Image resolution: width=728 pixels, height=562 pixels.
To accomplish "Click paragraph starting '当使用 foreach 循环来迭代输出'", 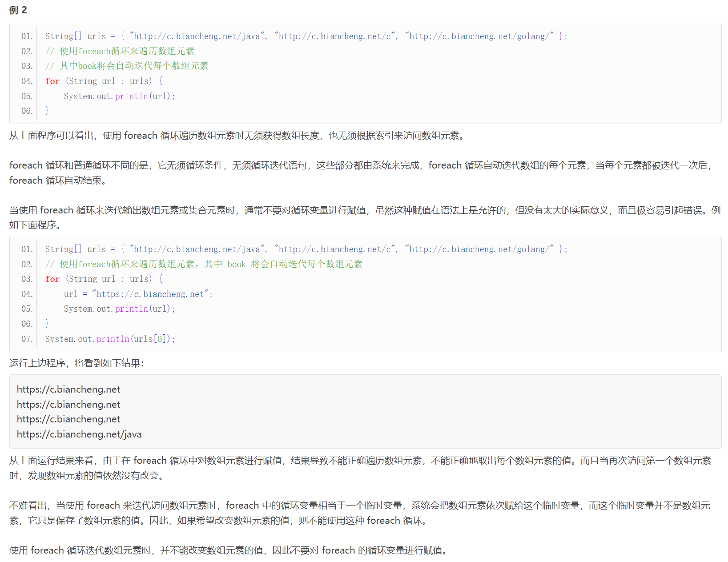I will [x=365, y=217].
